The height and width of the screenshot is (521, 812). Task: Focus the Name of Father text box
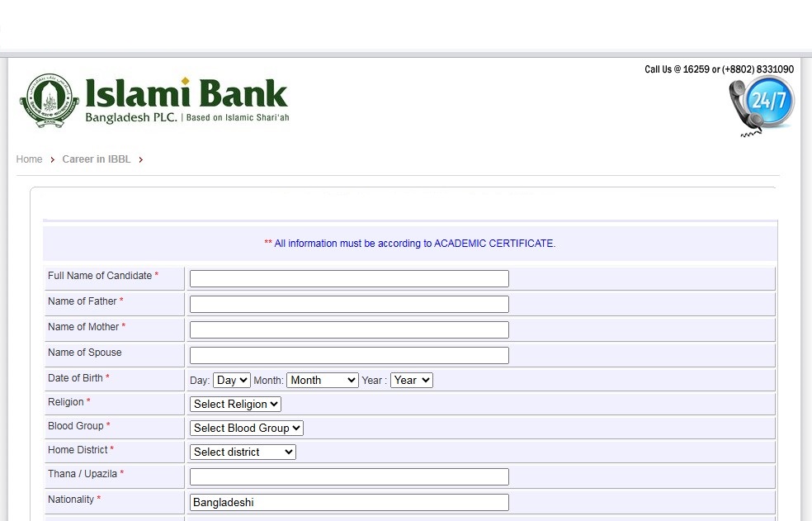tap(349, 305)
